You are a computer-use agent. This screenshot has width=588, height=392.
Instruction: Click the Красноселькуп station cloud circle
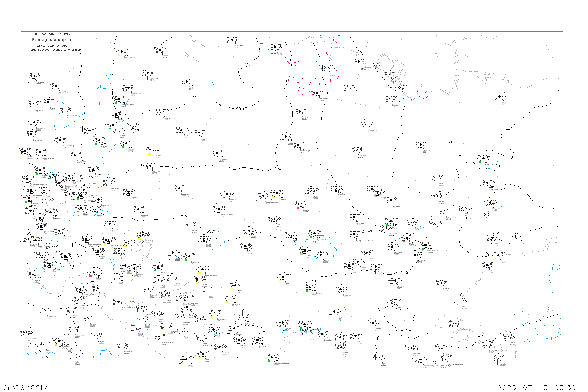pos(122,52)
